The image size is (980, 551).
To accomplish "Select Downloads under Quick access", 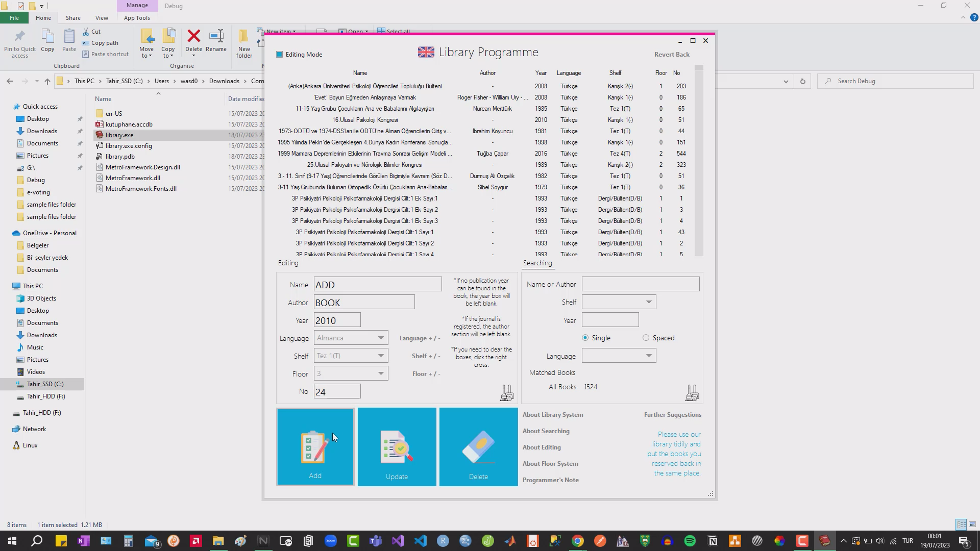I will point(42,131).
